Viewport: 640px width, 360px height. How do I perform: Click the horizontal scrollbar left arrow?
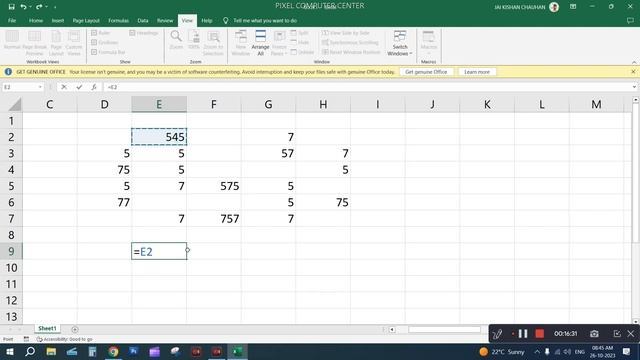point(392,329)
